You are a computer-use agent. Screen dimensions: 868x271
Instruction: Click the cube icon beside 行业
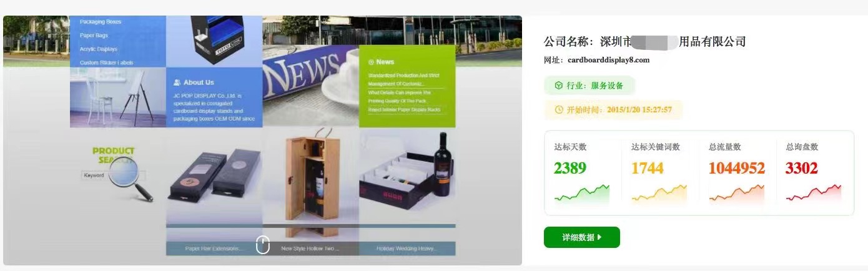tap(558, 86)
